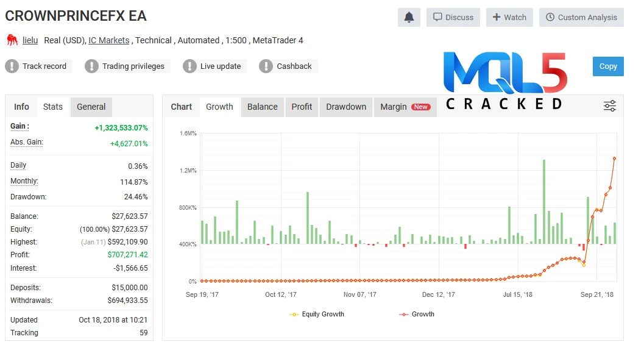Screen dimensions: 644x342
Task: Click the lielu red avatar icon
Action: [12, 40]
